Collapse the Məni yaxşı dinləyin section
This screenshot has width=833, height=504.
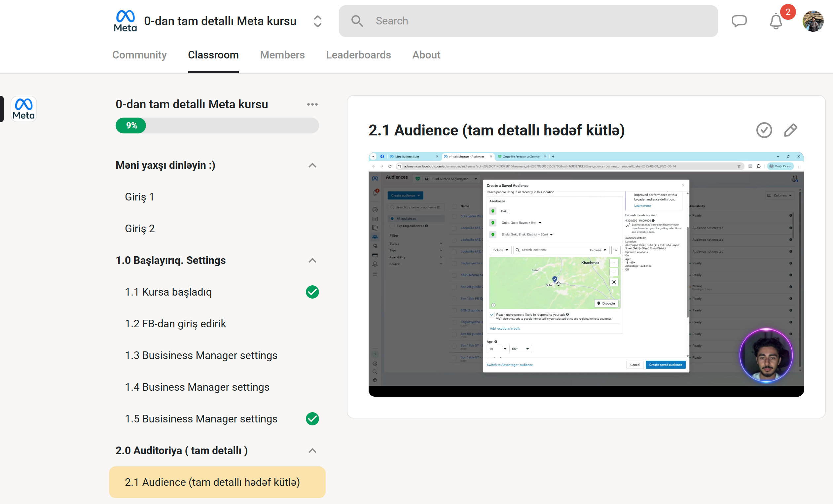click(312, 165)
